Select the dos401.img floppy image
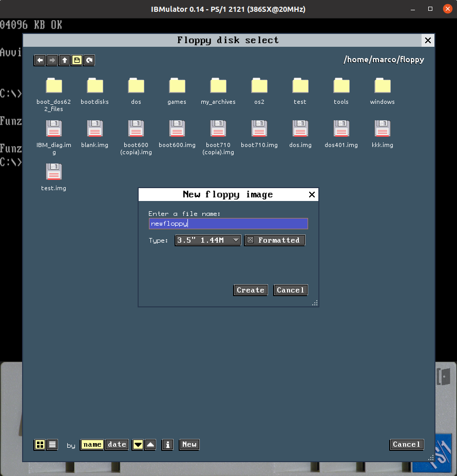The image size is (457, 476). pyautogui.click(x=341, y=134)
